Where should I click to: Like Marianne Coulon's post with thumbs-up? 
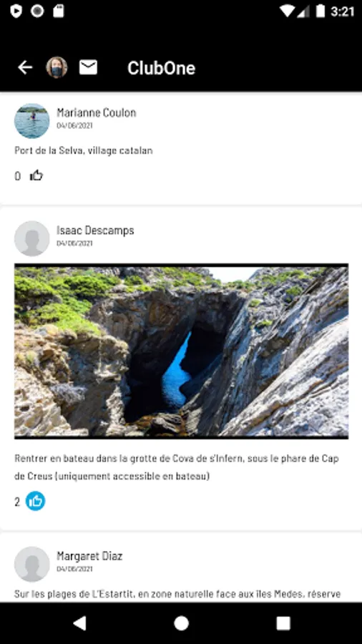(x=36, y=175)
